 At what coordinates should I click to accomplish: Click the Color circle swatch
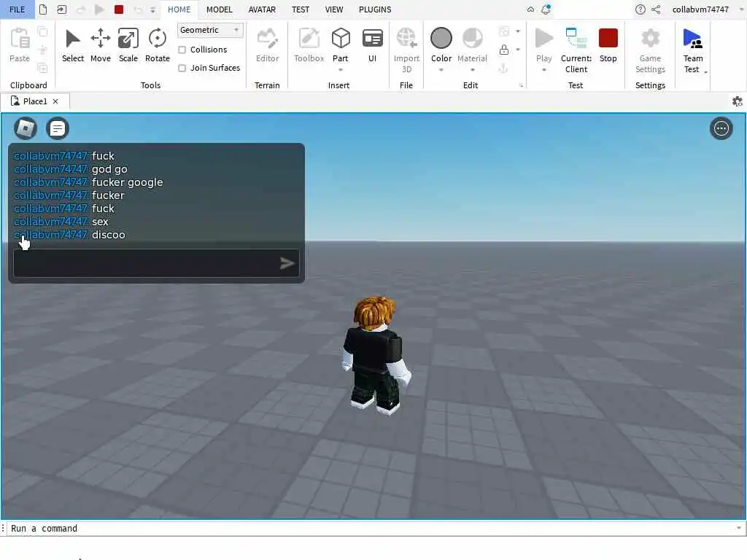click(x=441, y=38)
